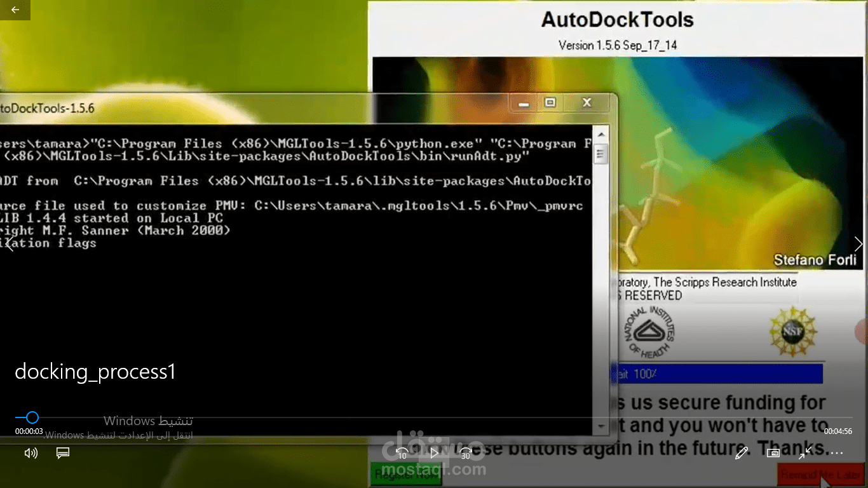Click the total duration 00:04:56
Image resolution: width=868 pixels, height=488 pixels.
tap(838, 431)
